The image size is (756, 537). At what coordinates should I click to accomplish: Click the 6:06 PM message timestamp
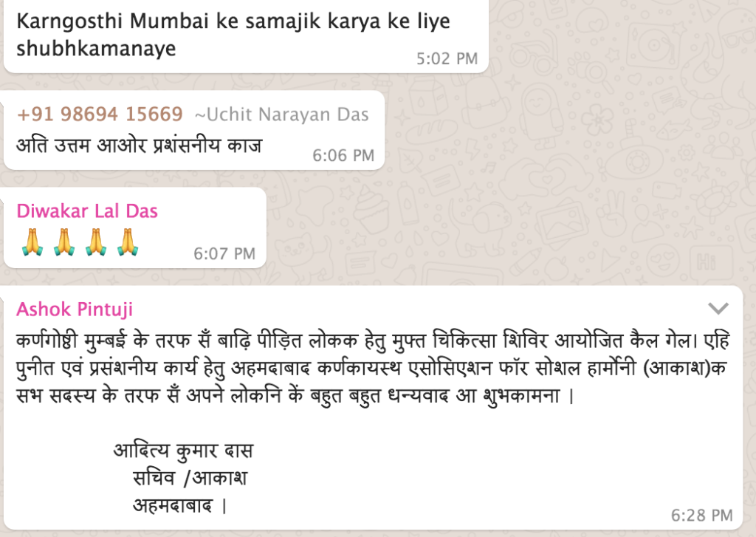coord(343,155)
